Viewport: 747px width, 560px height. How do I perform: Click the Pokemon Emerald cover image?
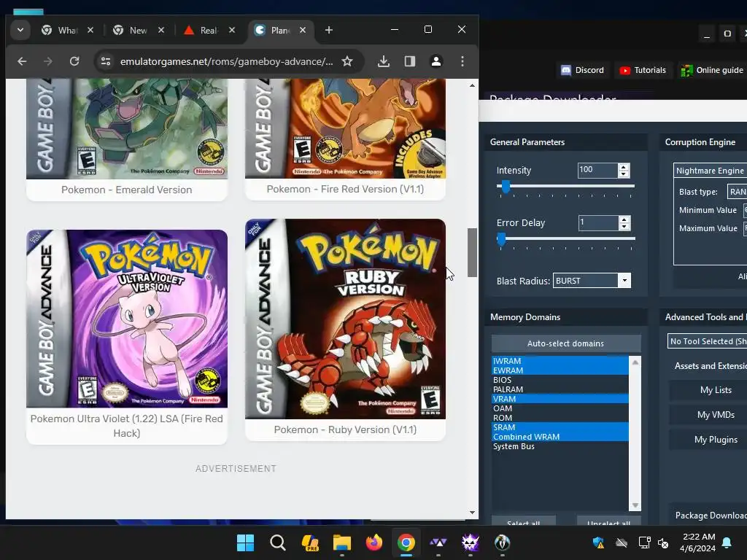[x=127, y=128]
